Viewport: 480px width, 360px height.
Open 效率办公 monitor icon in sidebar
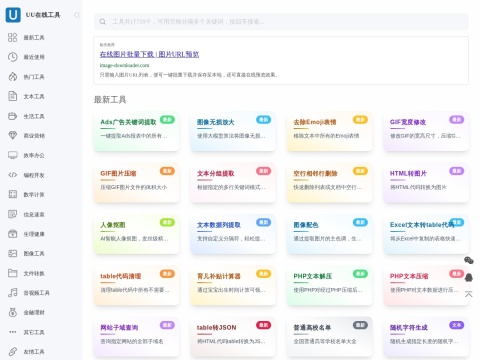coord(13,155)
